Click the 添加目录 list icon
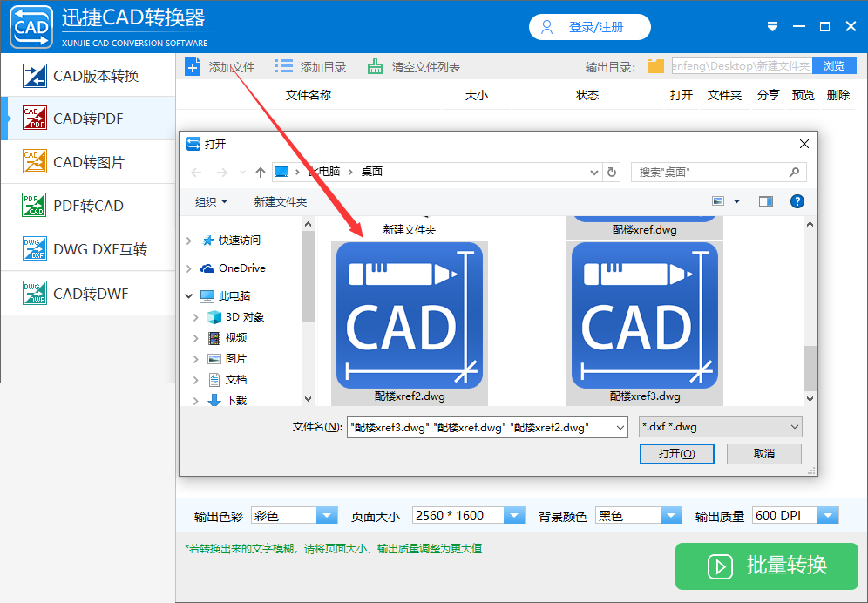 284,67
